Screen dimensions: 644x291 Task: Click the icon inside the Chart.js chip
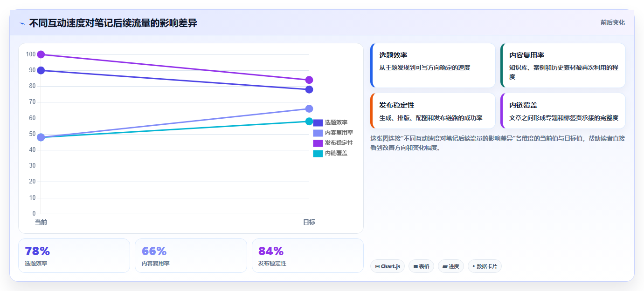click(x=377, y=267)
